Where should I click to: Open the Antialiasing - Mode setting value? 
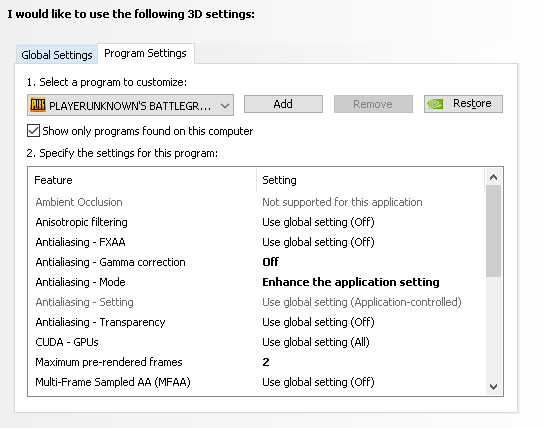click(x=351, y=282)
